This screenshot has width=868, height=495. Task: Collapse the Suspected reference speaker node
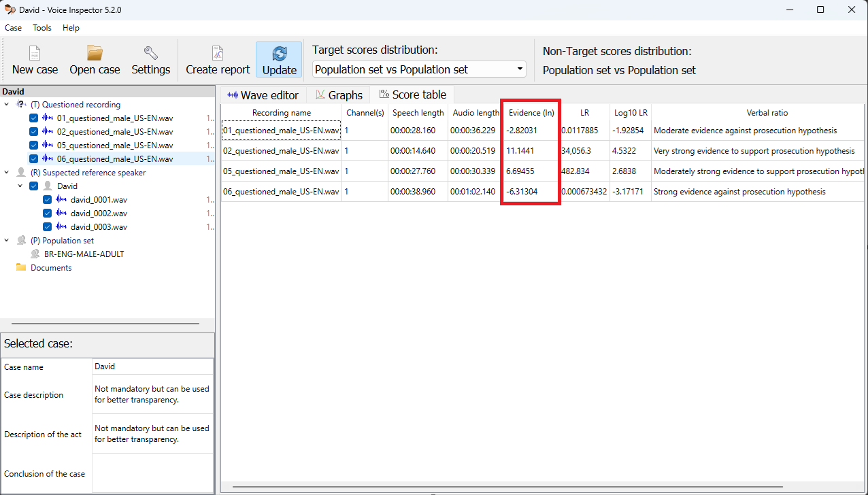pos(7,173)
